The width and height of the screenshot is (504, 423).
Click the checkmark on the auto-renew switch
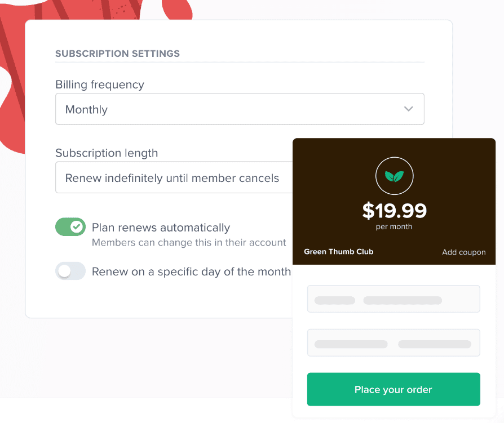click(x=77, y=227)
